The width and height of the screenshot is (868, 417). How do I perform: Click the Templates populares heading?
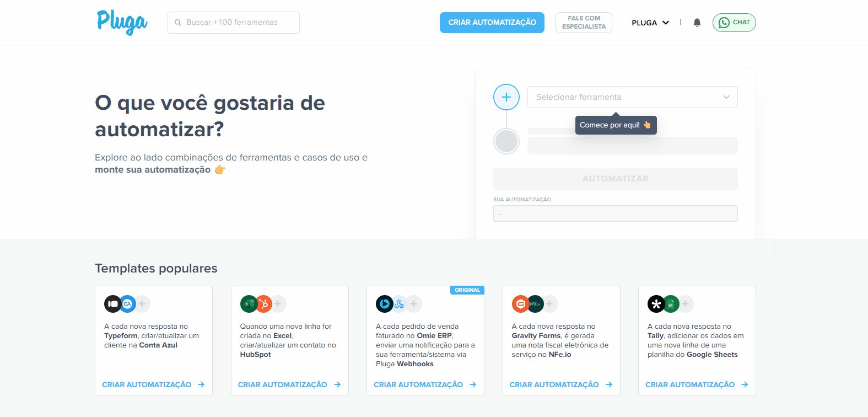pos(156,269)
